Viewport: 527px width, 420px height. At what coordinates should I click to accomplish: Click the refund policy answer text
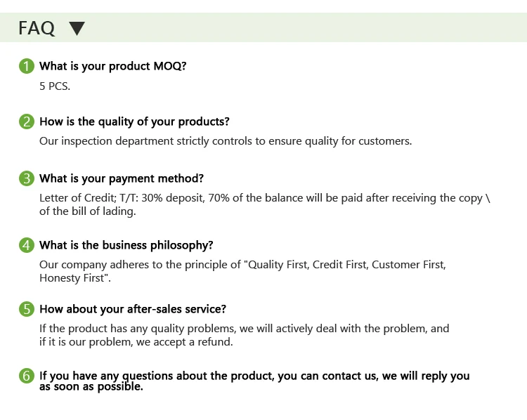coord(244,335)
